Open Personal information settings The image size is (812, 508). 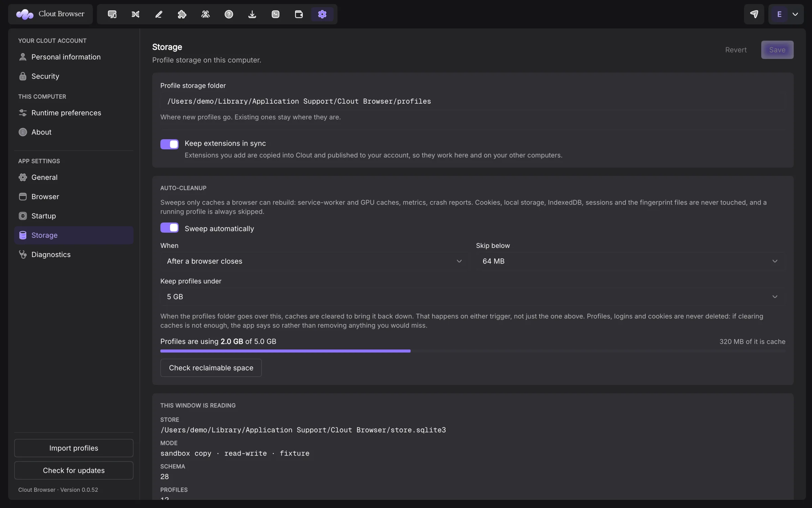74,57
